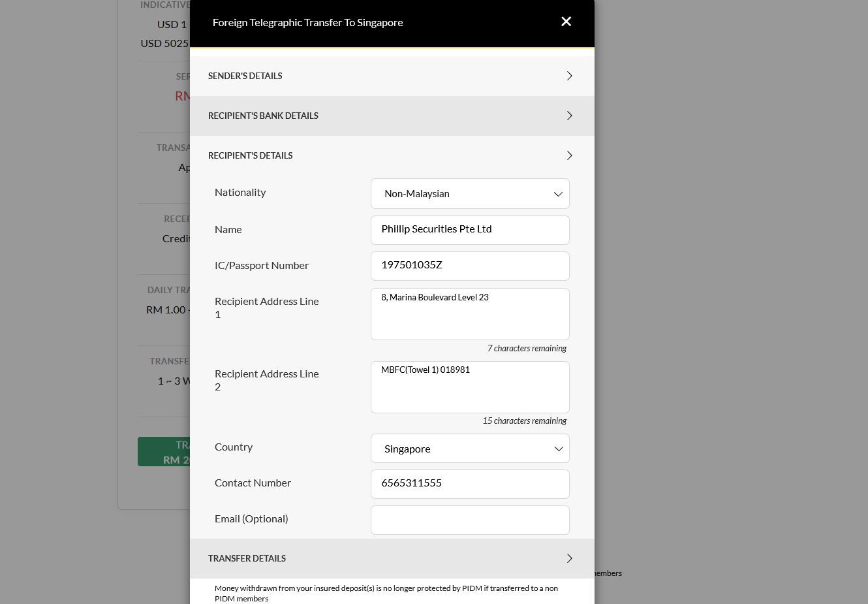Click the empty Email (Optional) field
Viewport: 868px width, 604px height.
[470, 520]
